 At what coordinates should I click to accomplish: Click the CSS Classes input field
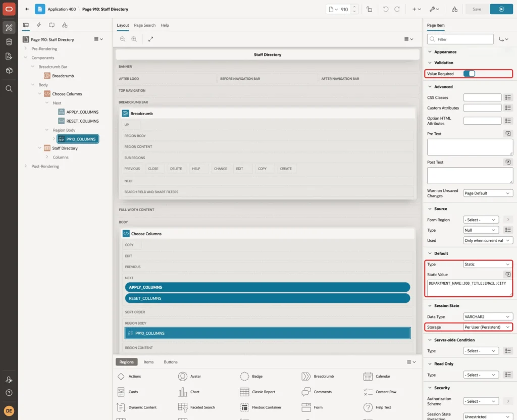[x=482, y=97]
